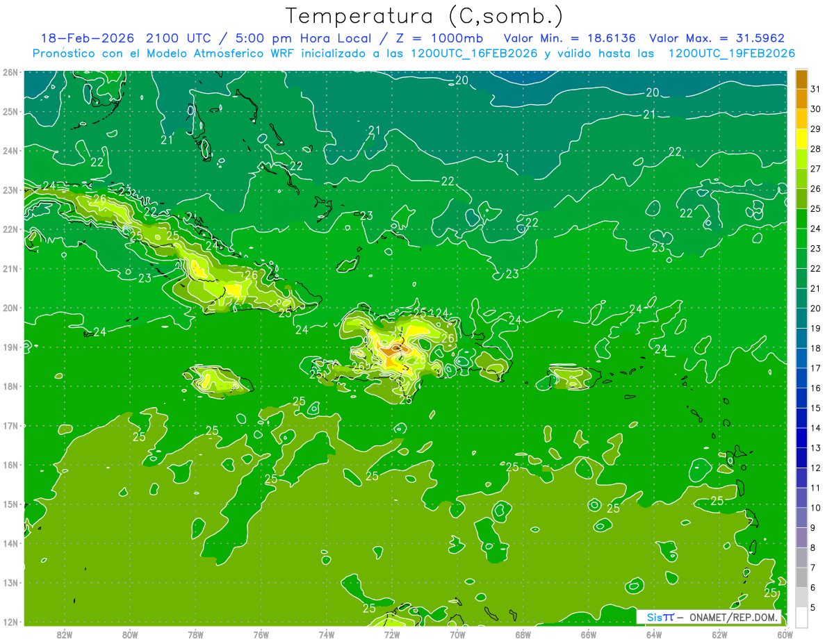The height and width of the screenshot is (644, 834).
Task: Pick the white swatch below legend value 5
Action: (x=801, y=618)
